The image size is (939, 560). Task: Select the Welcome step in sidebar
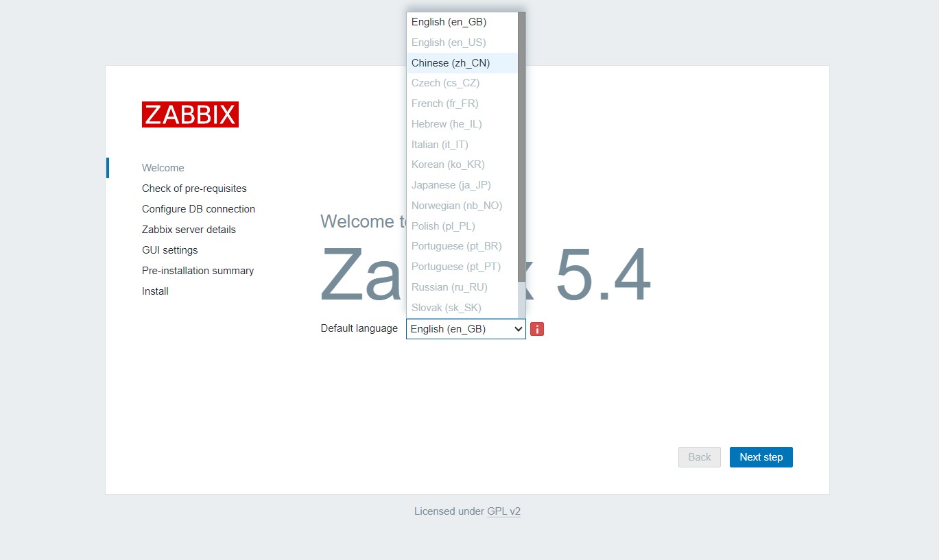click(x=163, y=168)
